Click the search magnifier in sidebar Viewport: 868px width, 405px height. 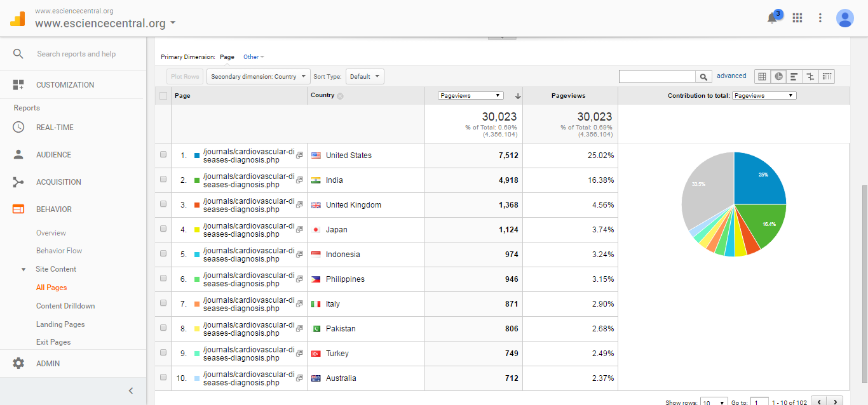[18, 54]
